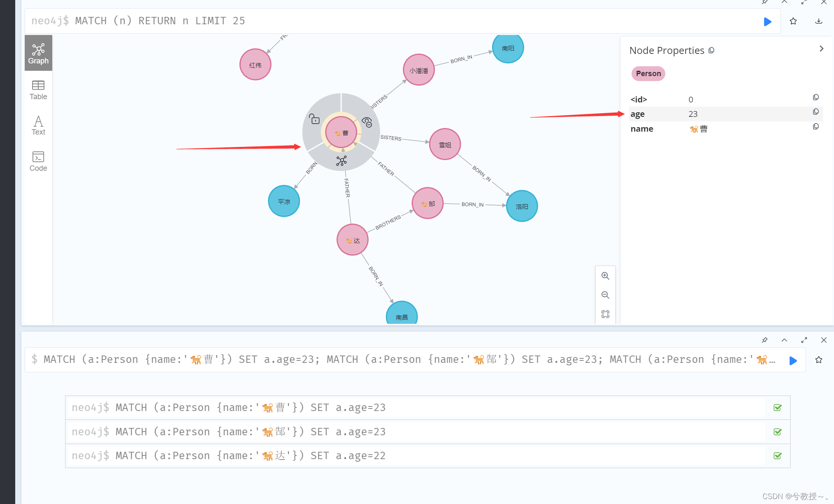Switch to Table view
This screenshot has width=834, height=504.
38,90
